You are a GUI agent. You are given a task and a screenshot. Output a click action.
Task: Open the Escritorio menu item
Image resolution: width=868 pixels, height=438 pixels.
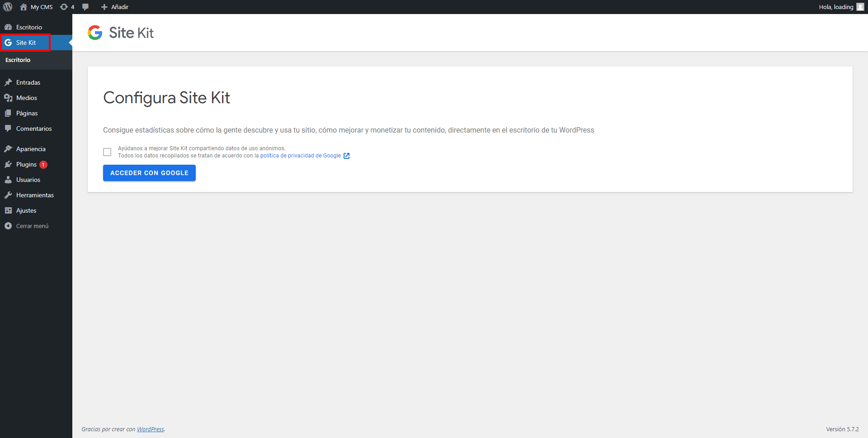(x=36, y=27)
